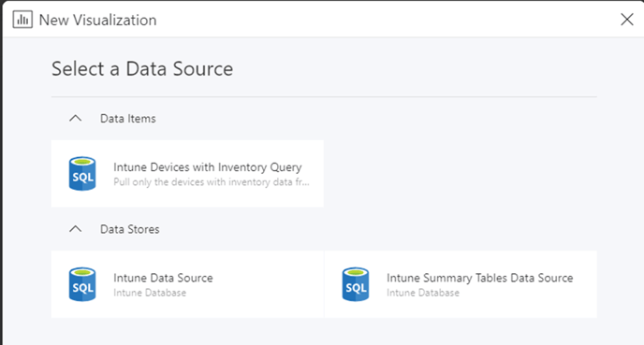Click the 'Pull only the devices' description text
644x345 pixels.
tap(212, 181)
